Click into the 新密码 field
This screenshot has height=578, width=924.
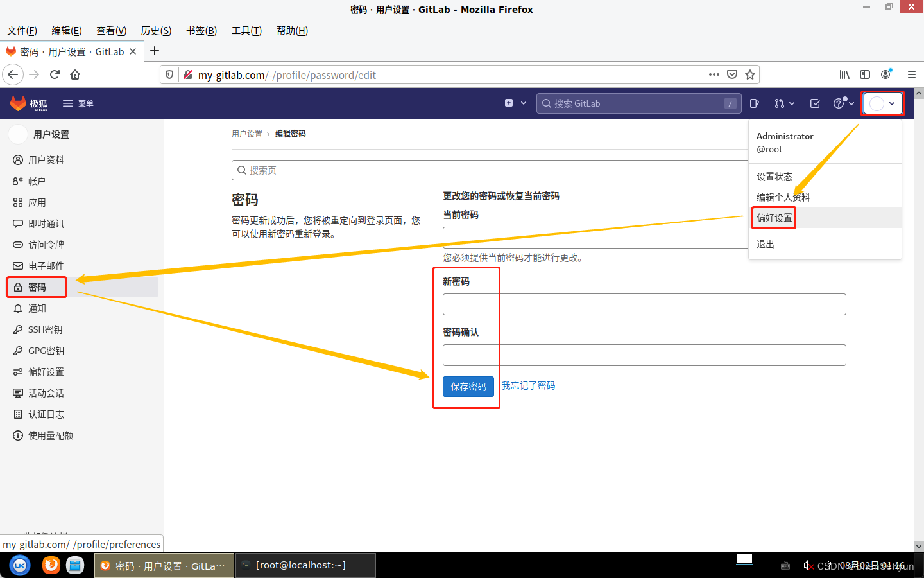[x=644, y=304]
